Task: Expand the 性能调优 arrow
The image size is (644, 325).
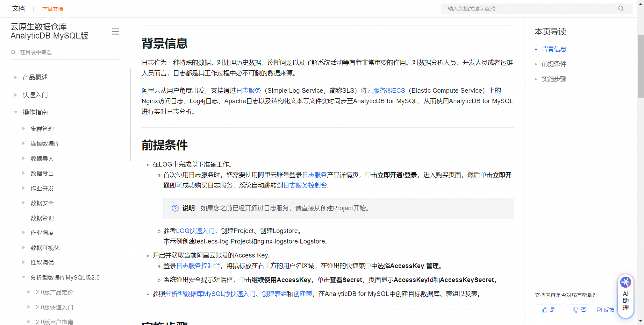Action: coord(23,262)
